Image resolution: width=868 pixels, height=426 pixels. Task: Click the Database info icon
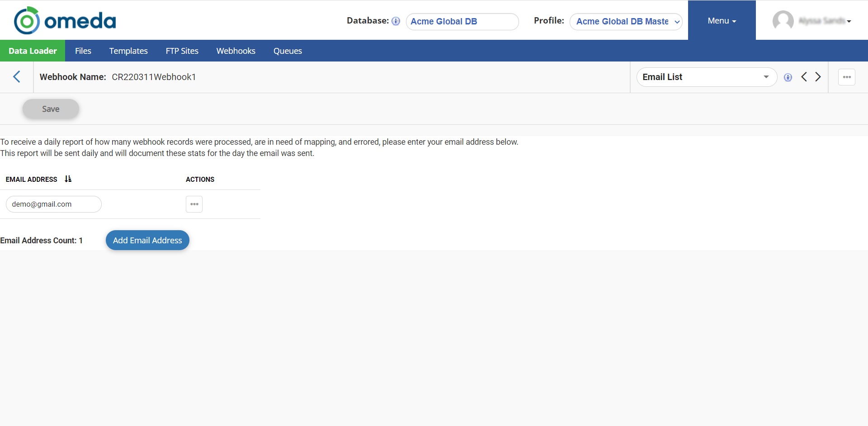[396, 21]
